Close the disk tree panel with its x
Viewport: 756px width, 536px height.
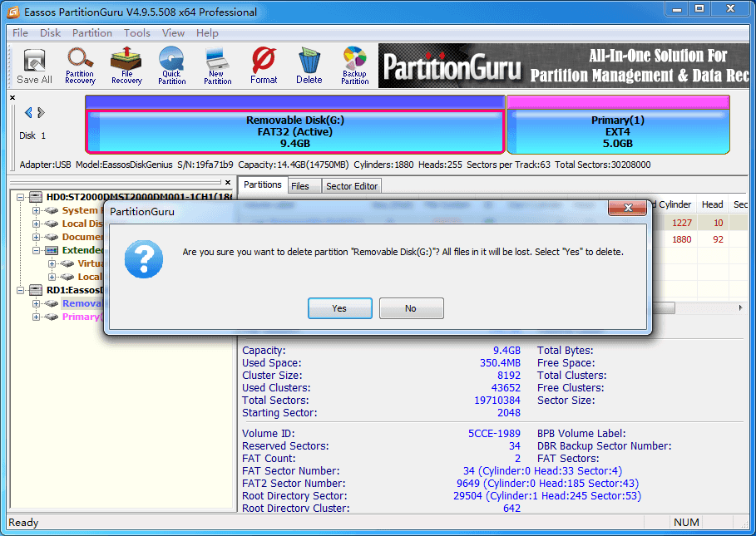228,183
